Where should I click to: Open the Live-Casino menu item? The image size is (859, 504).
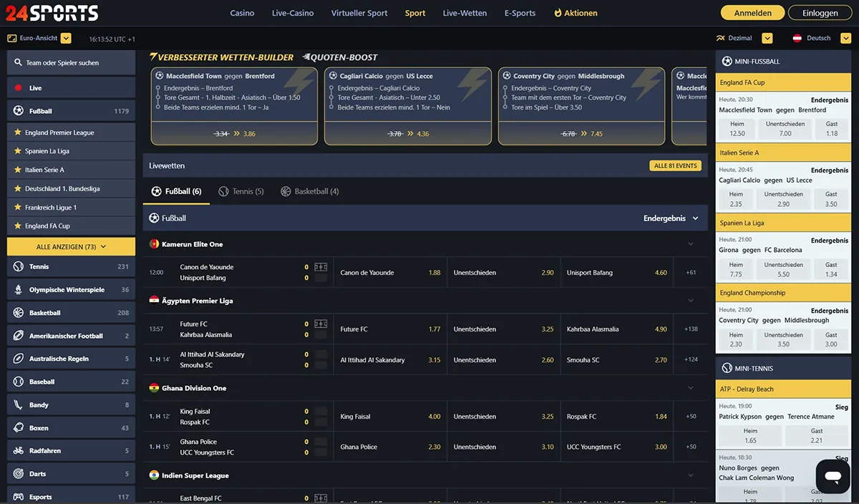[293, 13]
